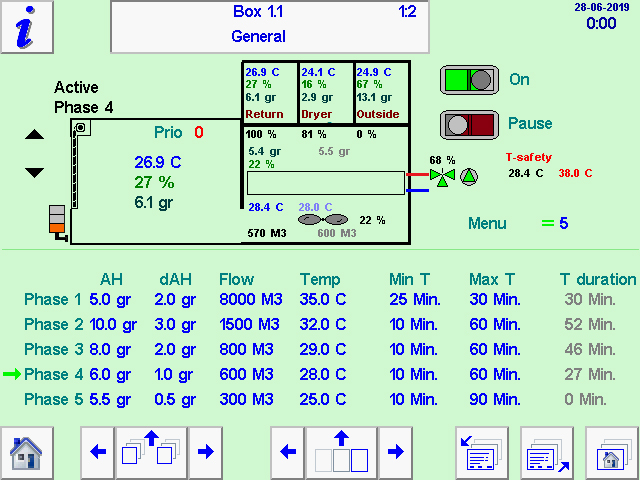Open the home window list icon
This screenshot has width=640, height=480.
pyautogui.click(x=611, y=453)
